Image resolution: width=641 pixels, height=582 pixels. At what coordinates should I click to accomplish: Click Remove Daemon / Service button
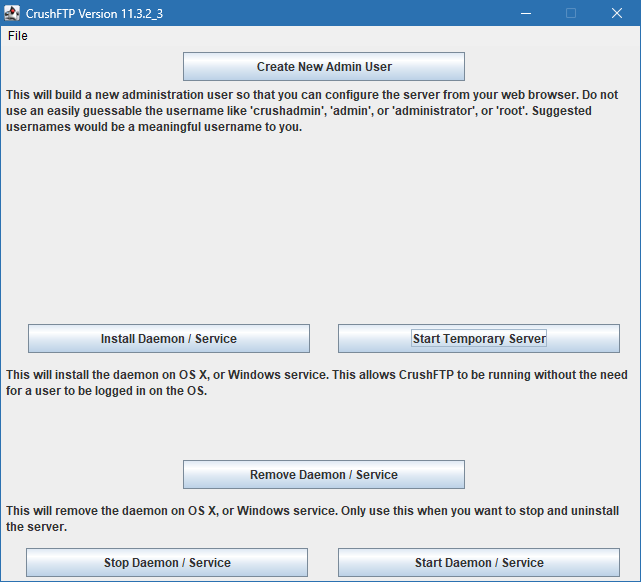coord(324,475)
